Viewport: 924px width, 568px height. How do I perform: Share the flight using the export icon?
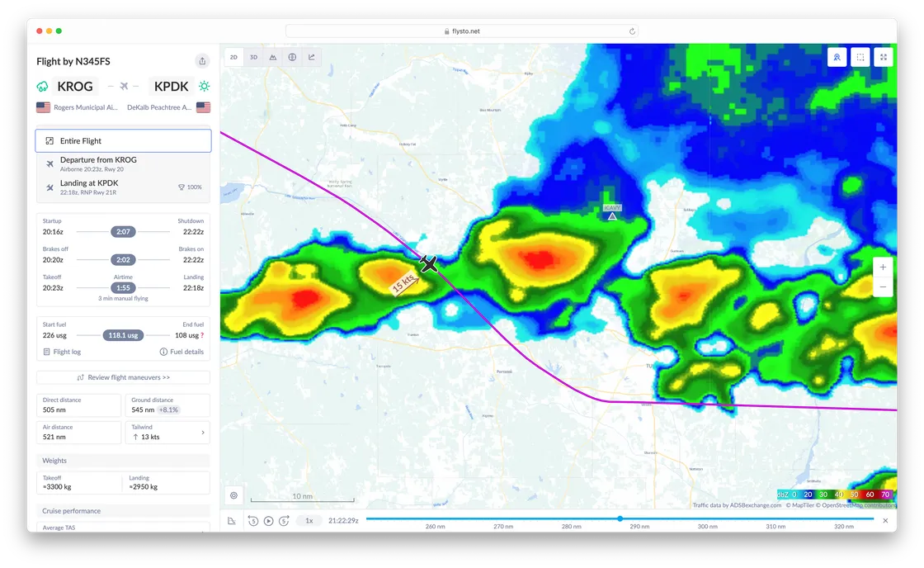(x=202, y=61)
